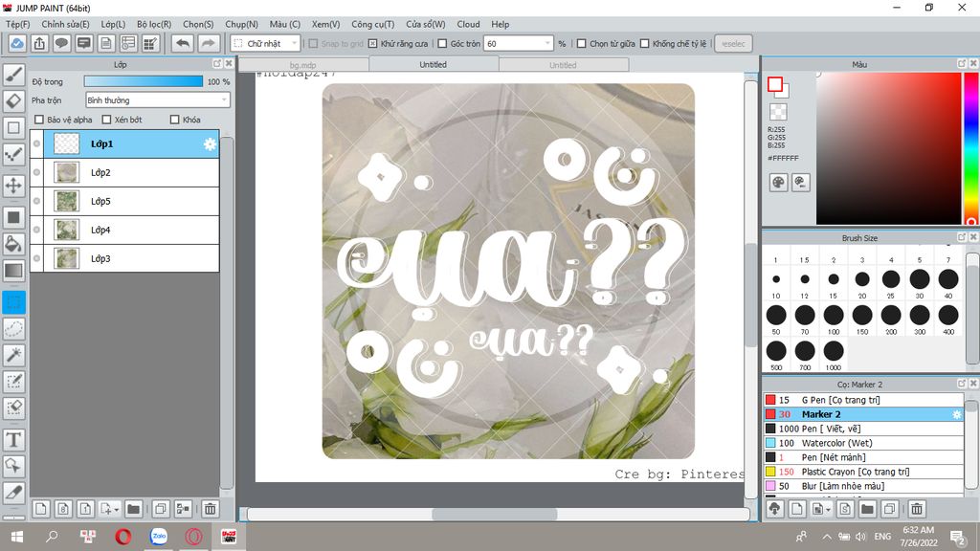Select the Move tool with four arrows
This screenshot has width=980, height=551.
pyautogui.click(x=13, y=186)
